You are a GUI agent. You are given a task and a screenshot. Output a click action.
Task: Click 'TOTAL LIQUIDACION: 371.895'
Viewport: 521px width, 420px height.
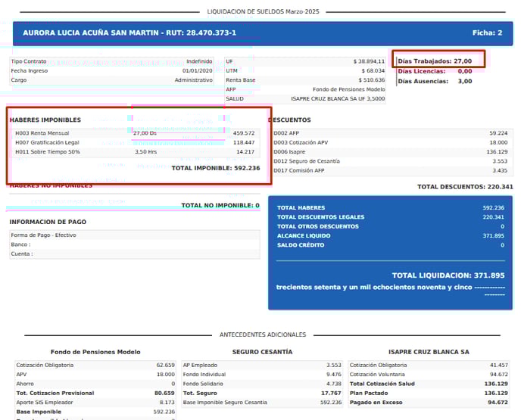pyautogui.click(x=448, y=275)
